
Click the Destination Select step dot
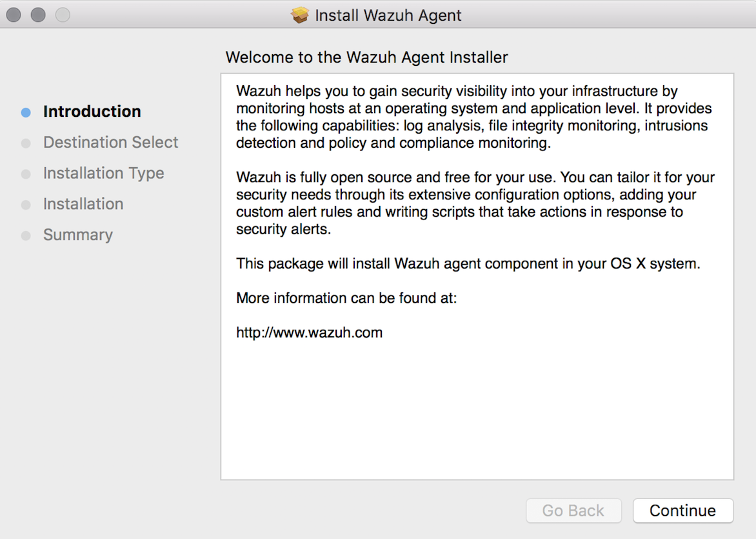click(26, 143)
